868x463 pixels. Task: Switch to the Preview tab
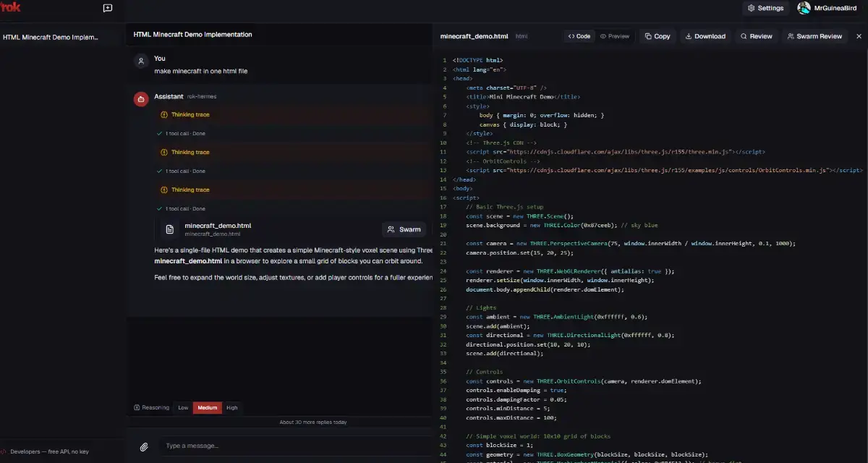pos(615,36)
